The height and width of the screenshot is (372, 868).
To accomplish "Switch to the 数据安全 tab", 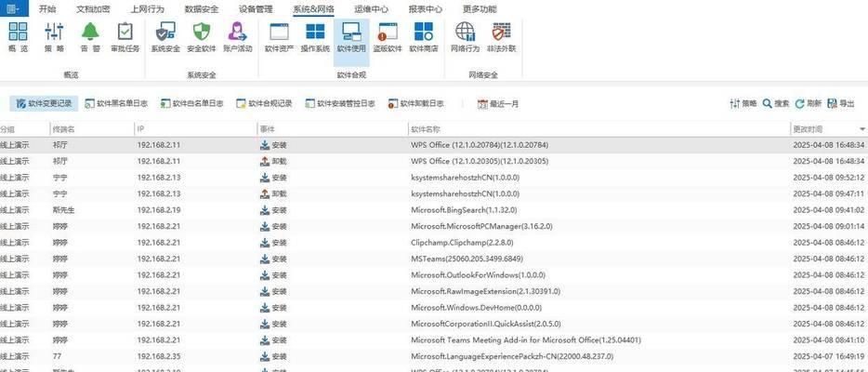I will pos(201,9).
